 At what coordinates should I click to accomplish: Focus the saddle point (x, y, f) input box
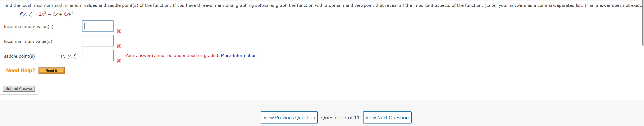[x=98, y=56]
